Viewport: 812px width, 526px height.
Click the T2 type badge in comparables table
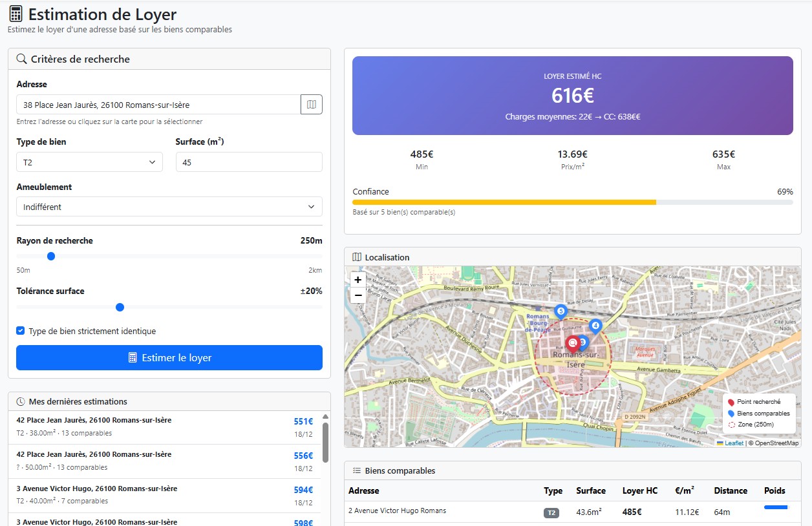pos(551,512)
